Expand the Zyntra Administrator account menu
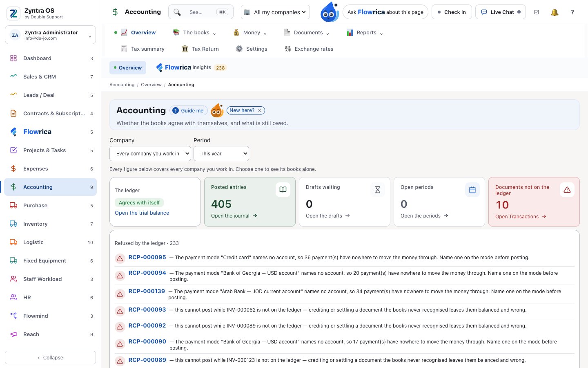The width and height of the screenshot is (588, 368). pos(50,35)
